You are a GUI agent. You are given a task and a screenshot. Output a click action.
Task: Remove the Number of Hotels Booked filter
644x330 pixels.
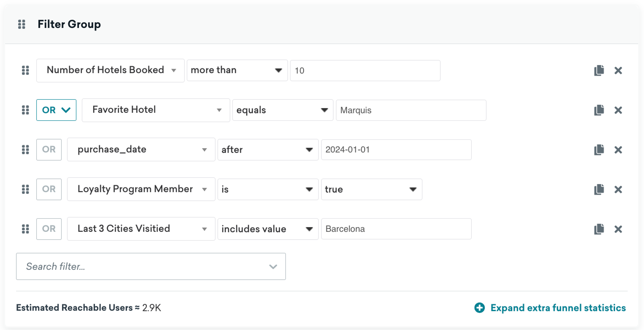(618, 70)
